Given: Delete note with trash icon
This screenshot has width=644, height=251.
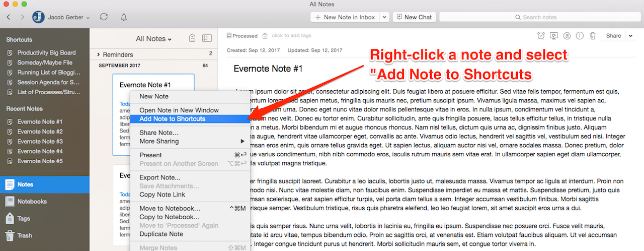Looking at the screenshot, I should (x=593, y=36).
